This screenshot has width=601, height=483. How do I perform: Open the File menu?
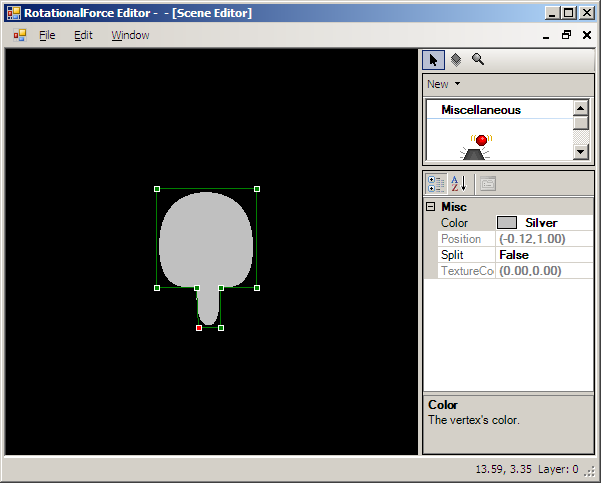[x=47, y=35]
